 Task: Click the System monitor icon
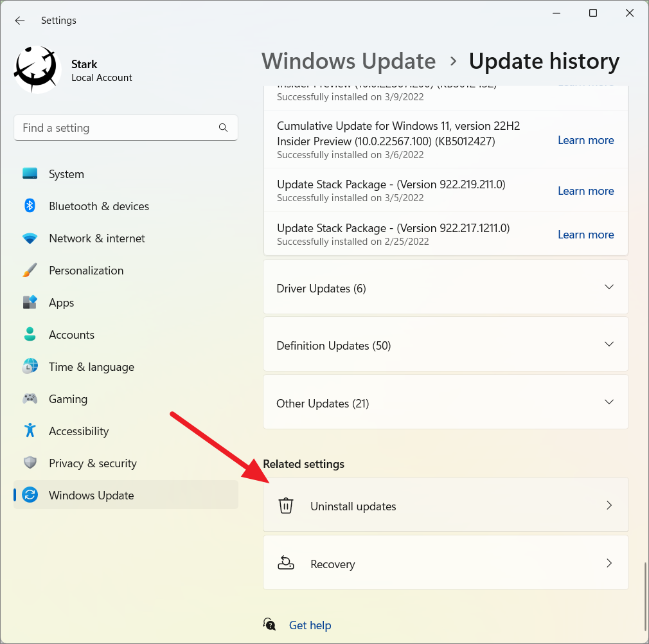[x=30, y=174]
